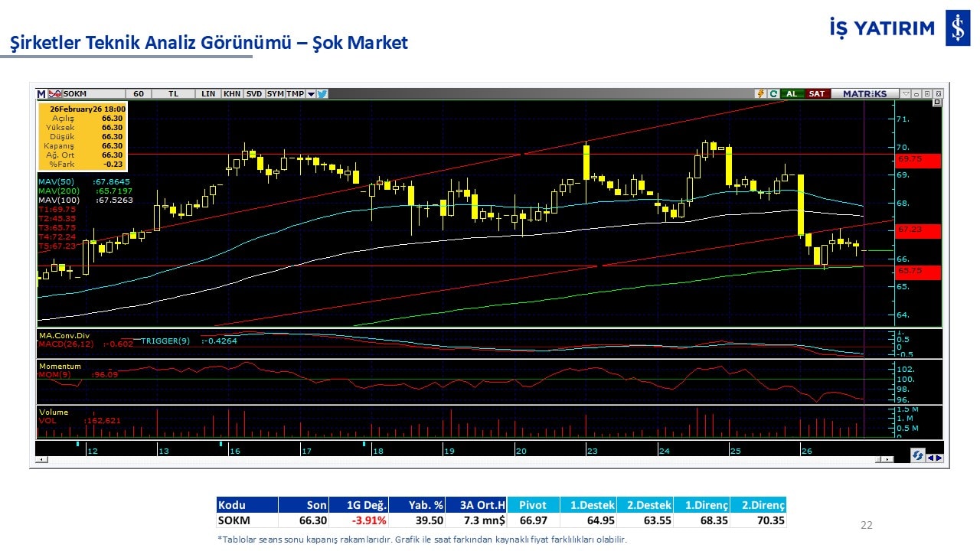Image resolution: width=980 pixels, height=551 pixels.
Task: Toggle the KHN chart option
Action: pyautogui.click(x=231, y=94)
